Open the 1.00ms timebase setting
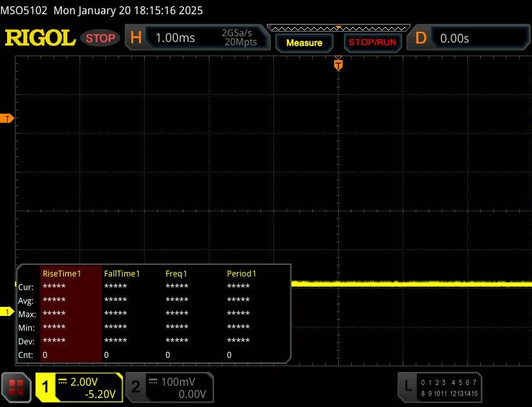The image size is (532, 407). 175,38
